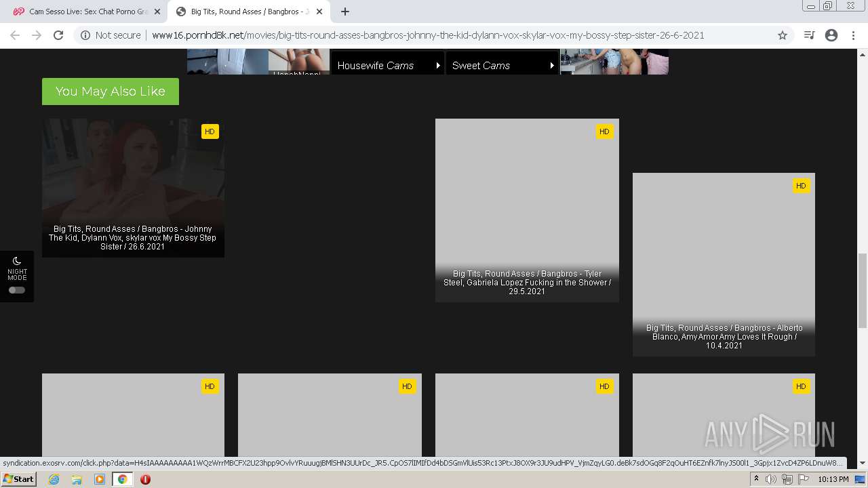The image size is (868, 488).
Task: Go back using the browser back arrow
Action: point(15,35)
